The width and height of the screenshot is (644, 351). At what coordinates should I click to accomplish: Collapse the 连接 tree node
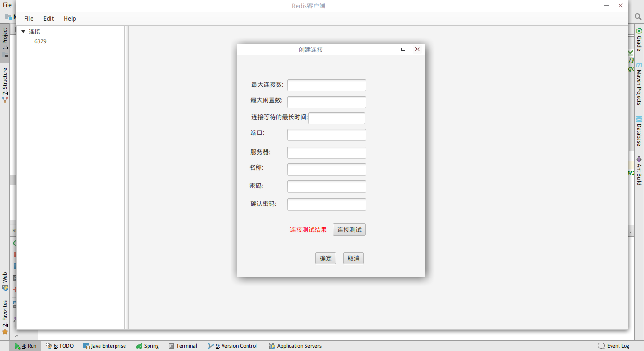[23, 32]
